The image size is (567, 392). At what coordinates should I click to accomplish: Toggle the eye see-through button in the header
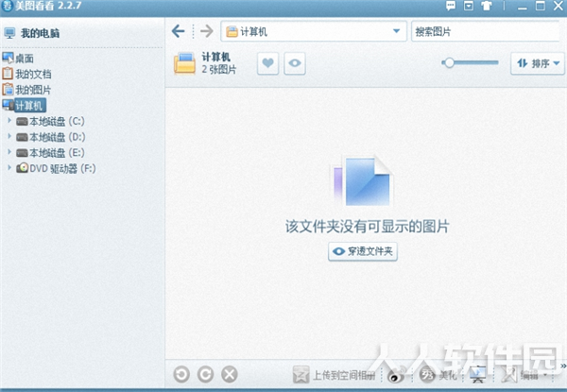295,63
